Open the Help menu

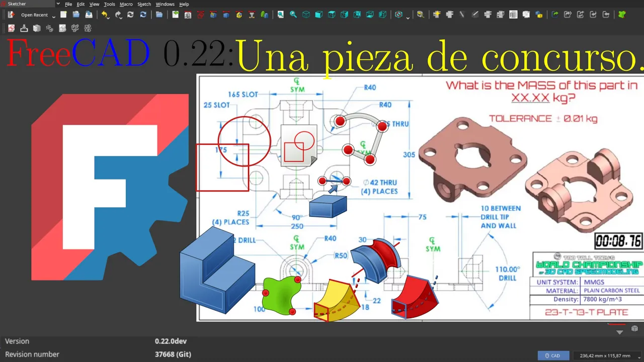coord(184,4)
